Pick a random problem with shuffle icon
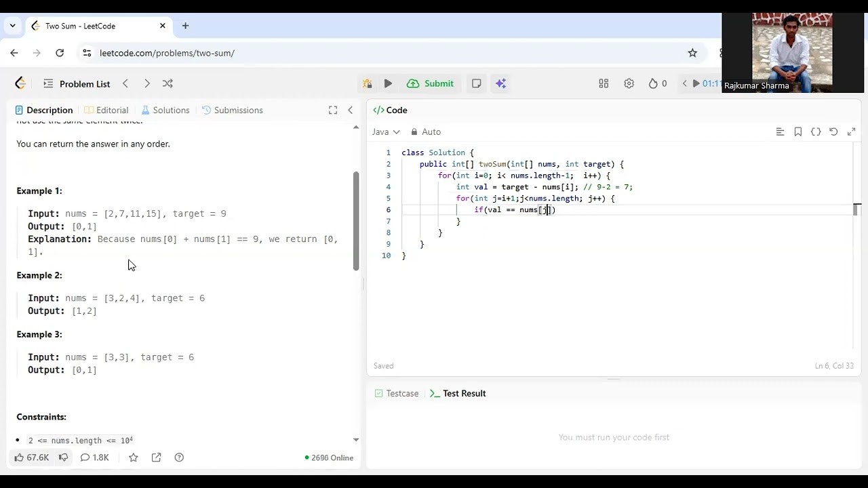 click(x=167, y=83)
